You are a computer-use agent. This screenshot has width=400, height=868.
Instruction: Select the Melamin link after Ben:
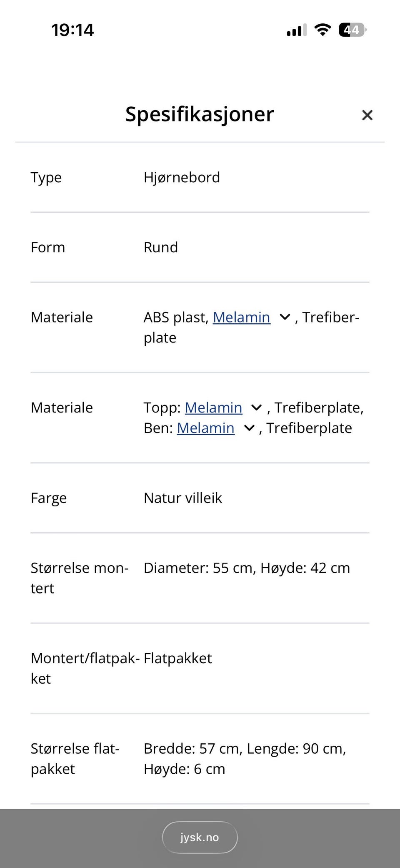(205, 428)
